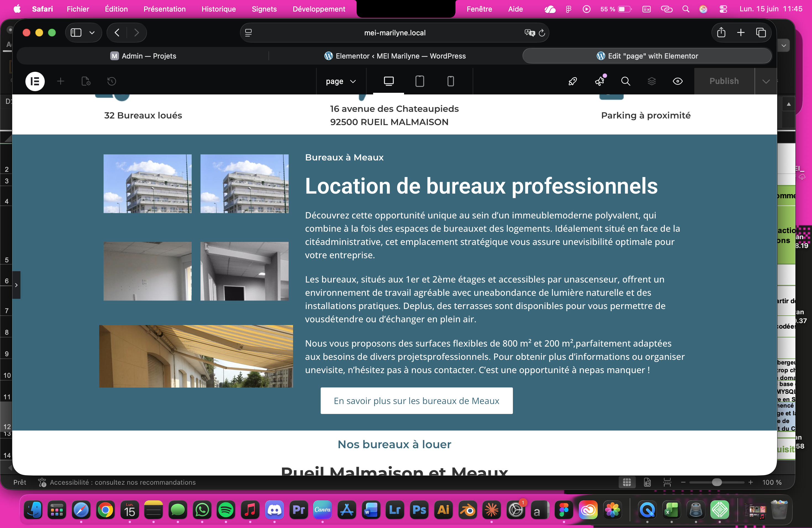Open the Développement menu
Image resolution: width=812 pixels, height=528 pixels.
pos(319,9)
